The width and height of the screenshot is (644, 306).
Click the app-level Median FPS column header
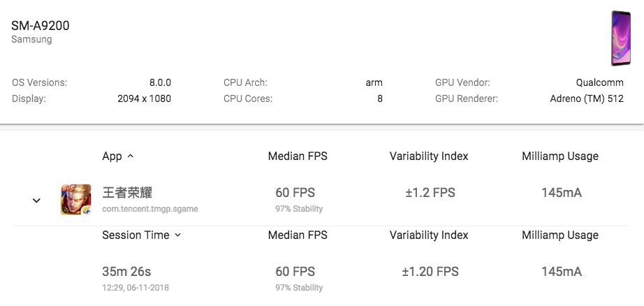(x=298, y=156)
